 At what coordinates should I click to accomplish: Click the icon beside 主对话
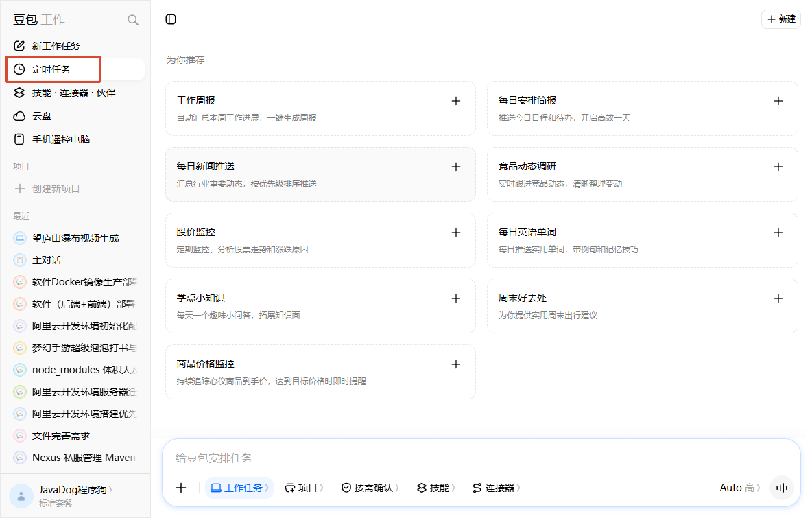[x=20, y=260]
